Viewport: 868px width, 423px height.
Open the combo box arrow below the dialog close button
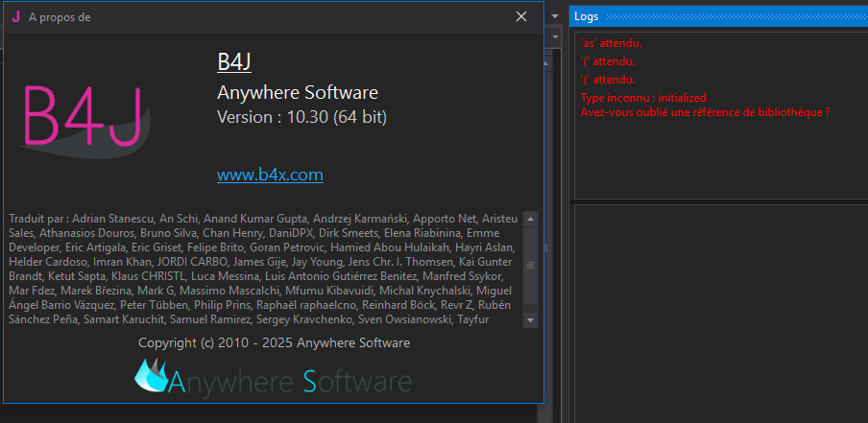pos(555,37)
